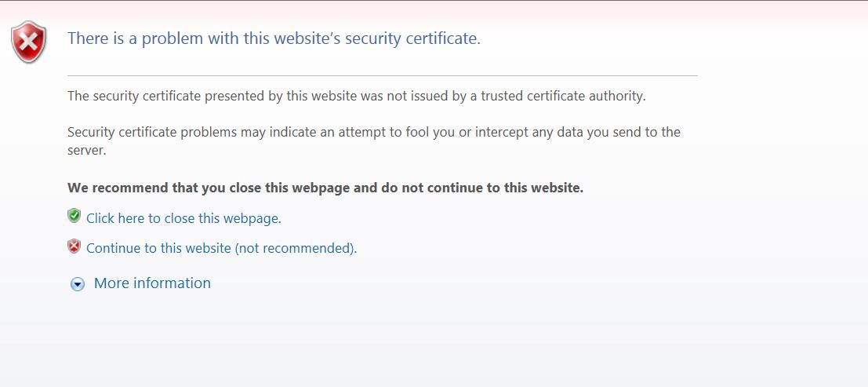Click the wrapped word "server."
Image resolution: width=868 pixels, height=387 pixels.
tap(86, 150)
